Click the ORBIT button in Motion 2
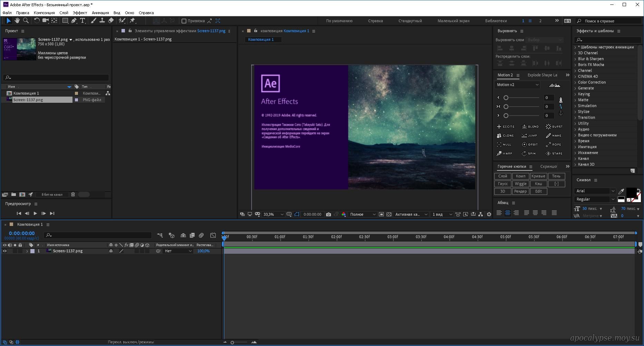Image resolution: width=644 pixels, height=346 pixels. tap(530, 145)
